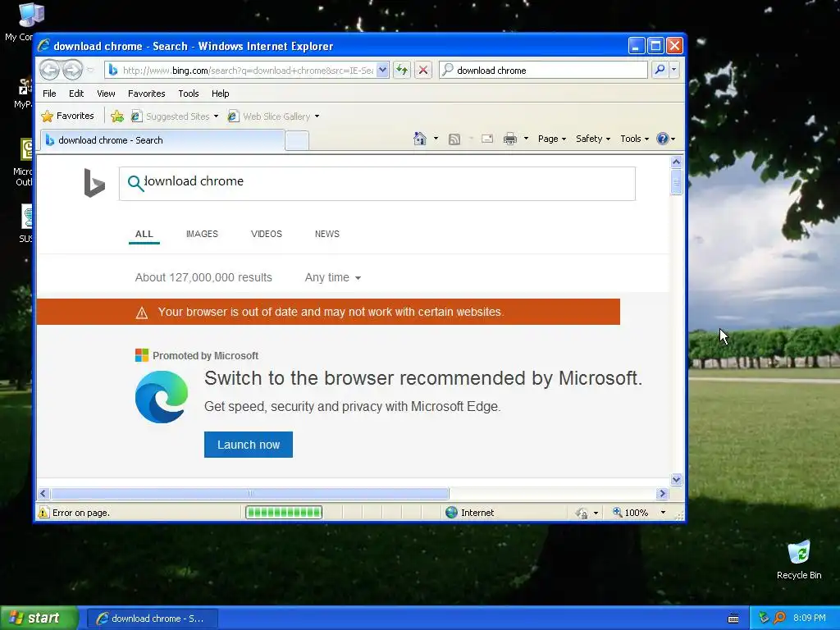
Task: Expand the zoom level dropdown arrow
Action: point(663,513)
